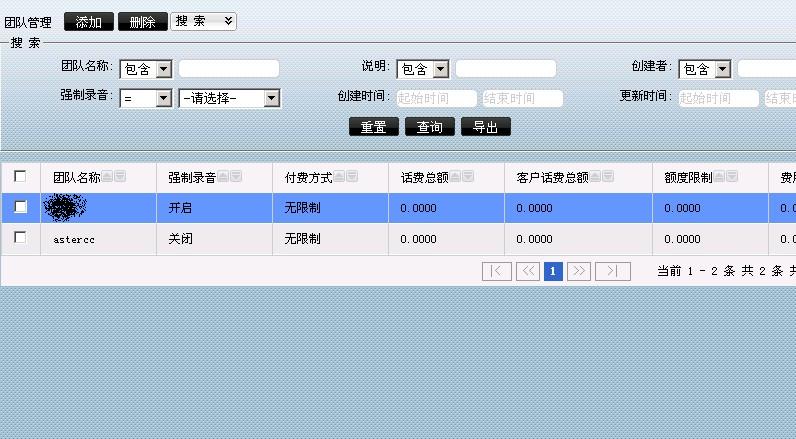796x439 pixels.
Task: Click the 团队管理 page title
Action: click(x=28, y=23)
